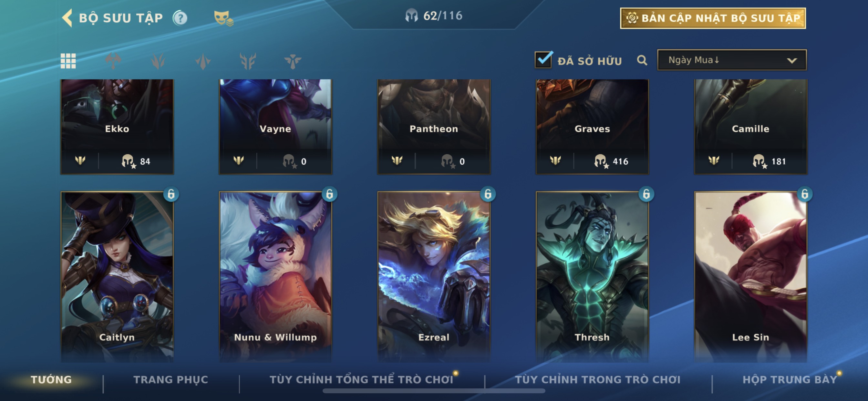Click the lock badge on Caitlyn card
Viewport: 868px width, 401px height.
click(171, 194)
